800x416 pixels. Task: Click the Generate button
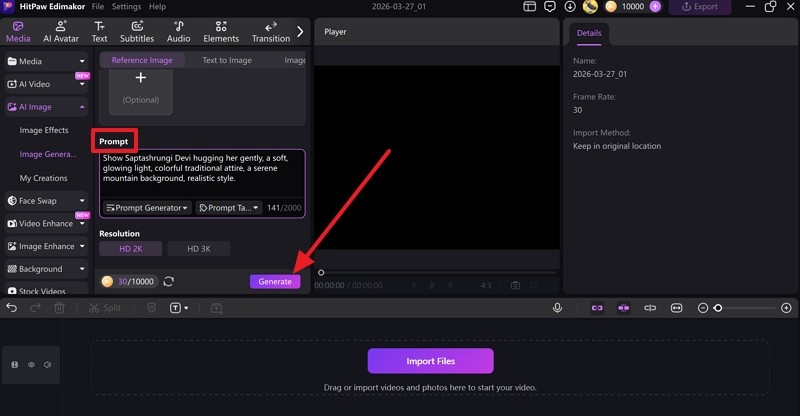click(275, 282)
